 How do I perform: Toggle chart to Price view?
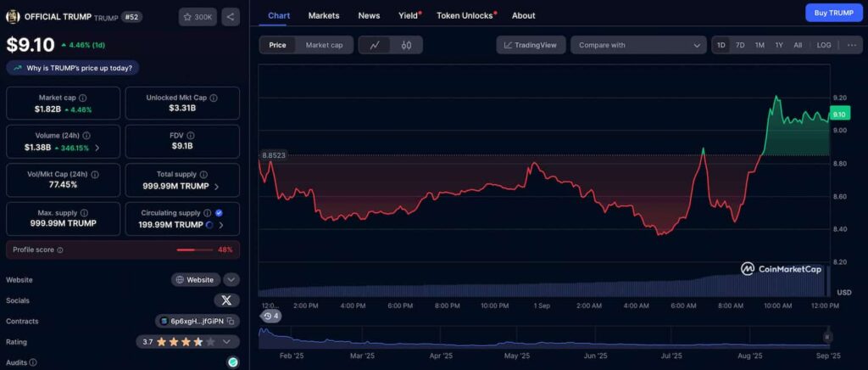point(277,45)
